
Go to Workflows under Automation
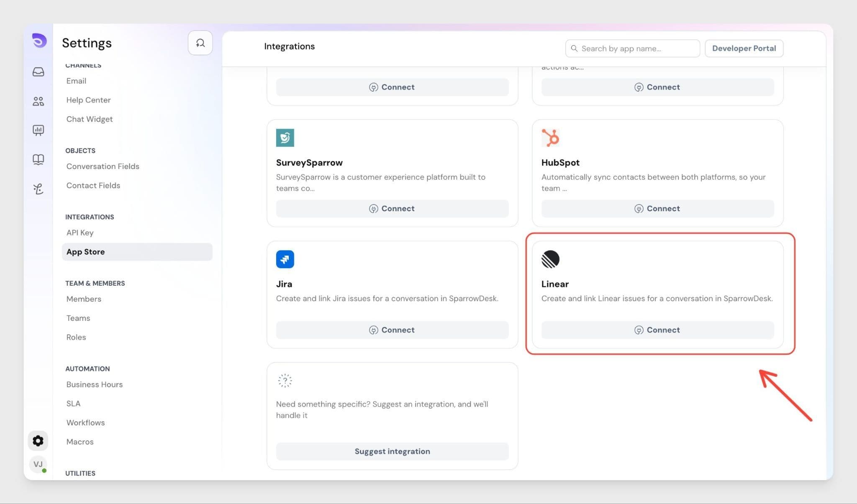pyautogui.click(x=85, y=422)
